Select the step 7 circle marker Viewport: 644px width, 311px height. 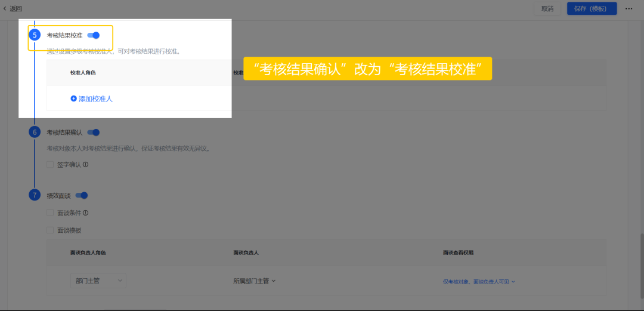[35, 195]
